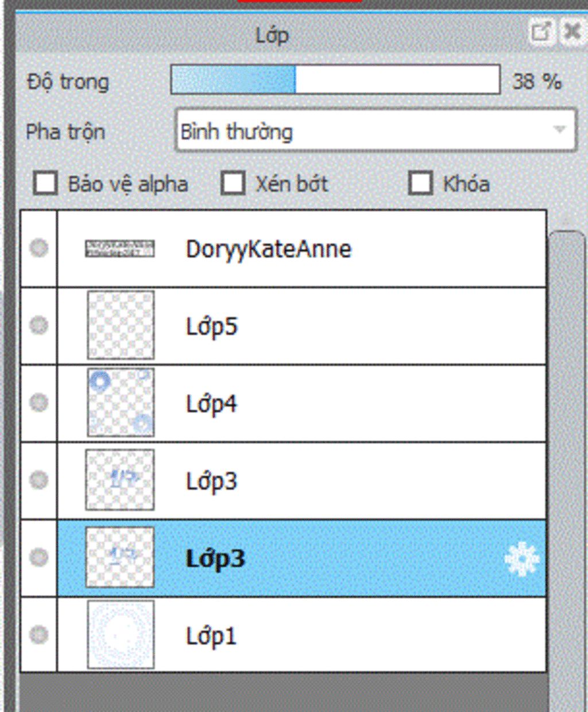588x712 pixels.
Task: Toggle visibility of Lớp1 layer
Action: click(39, 634)
